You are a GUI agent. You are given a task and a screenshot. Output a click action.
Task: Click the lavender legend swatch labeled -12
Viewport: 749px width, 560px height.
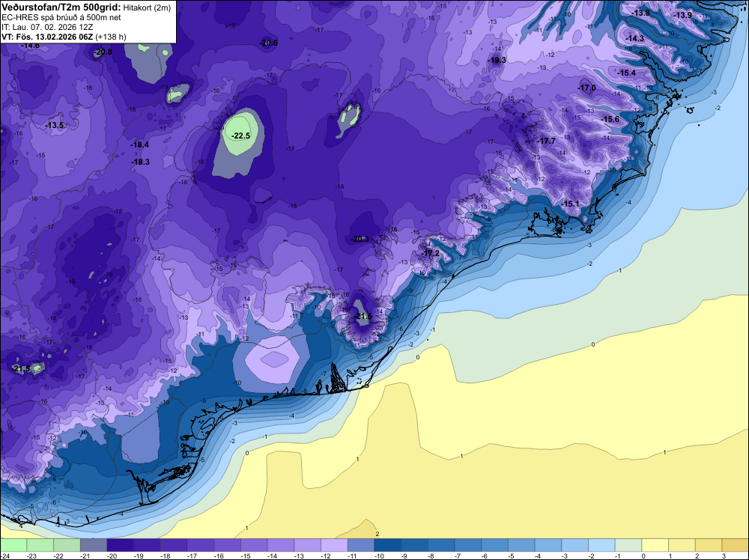click(334, 545)
